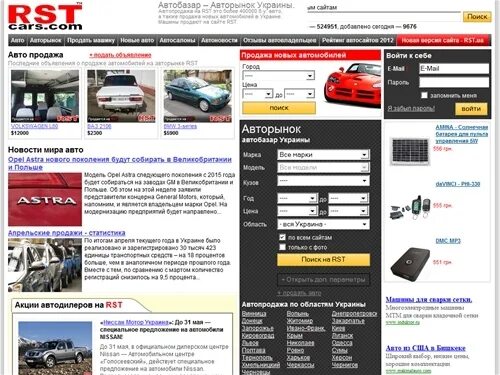
Task: Click the solar panel product image
Action: [410, 151]
